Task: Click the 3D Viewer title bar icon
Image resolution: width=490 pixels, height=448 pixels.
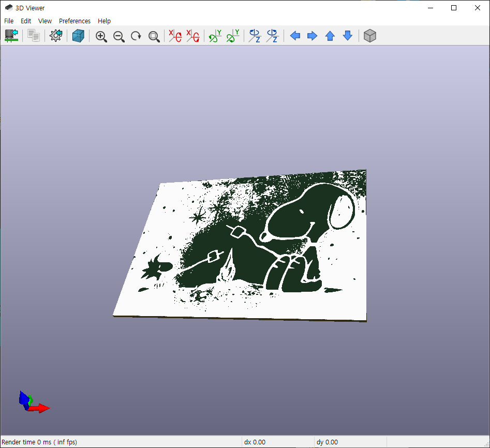Action: 9,8
